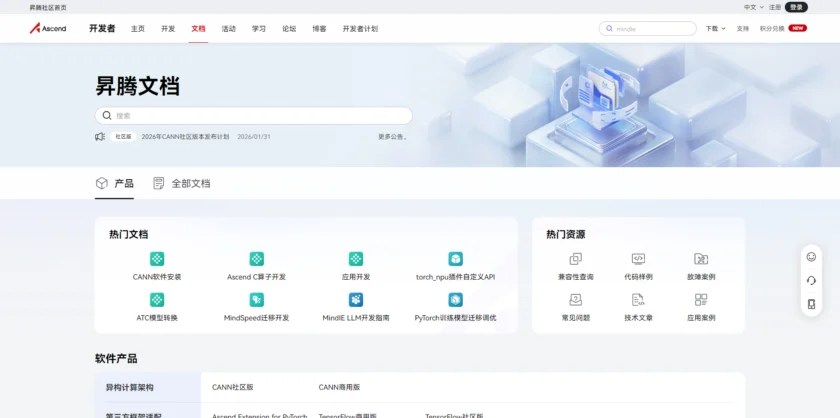Open 2026年CANN社区版本发布计划 announcement
This screenshot has height=418, width=840.
click(185, 137)
